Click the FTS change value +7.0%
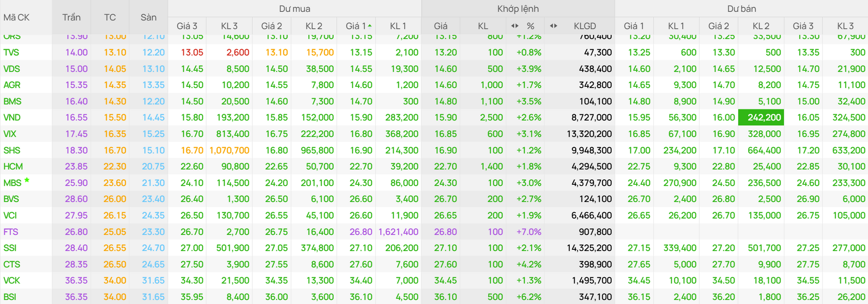This screenshot has height=304, width=868. tap(529, 232)
